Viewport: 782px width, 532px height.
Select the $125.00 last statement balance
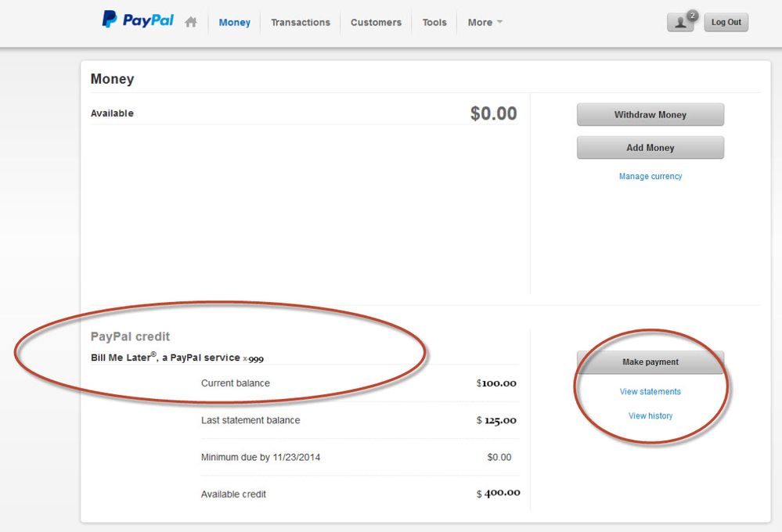[496, 420]
